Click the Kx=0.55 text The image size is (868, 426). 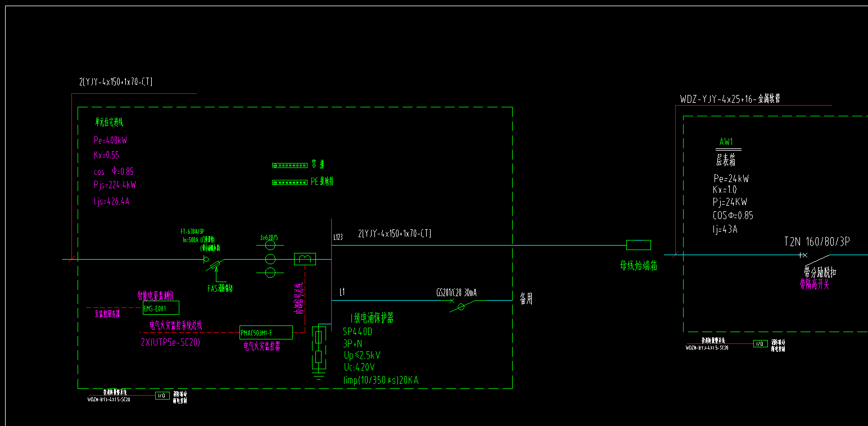[x=106, y=155]
